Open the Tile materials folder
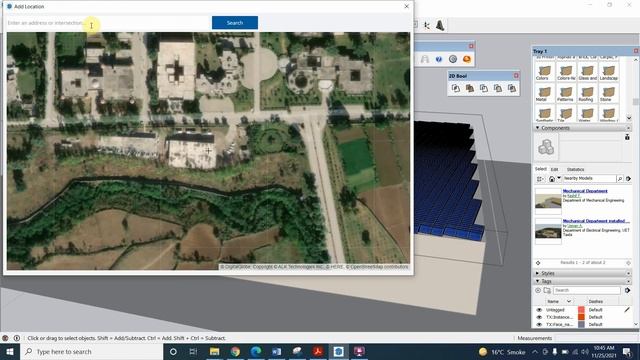This screenshot has height=360, width=640. pyautogui.click(x=566, y=114)
